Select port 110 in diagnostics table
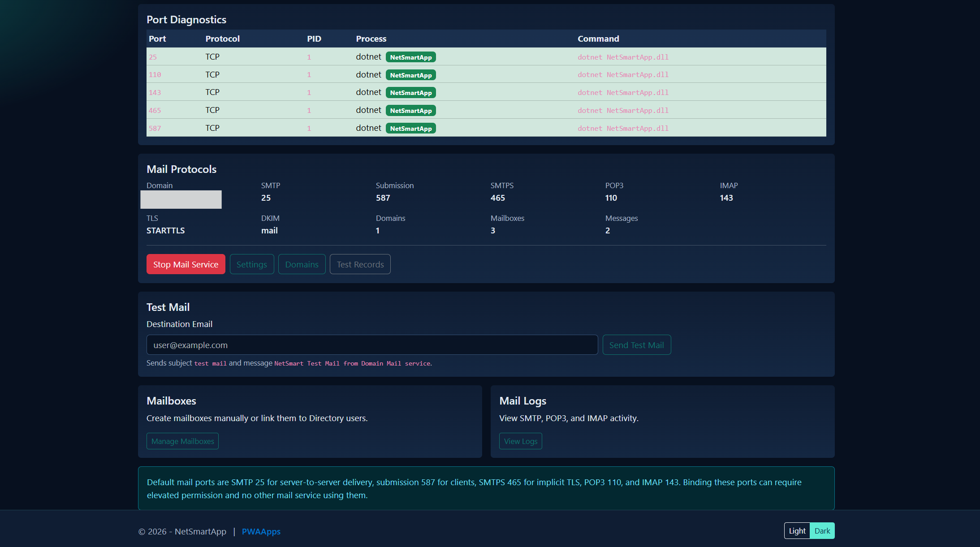The height and width of the screenshot is (547, 980). click(x=155, y=75)
